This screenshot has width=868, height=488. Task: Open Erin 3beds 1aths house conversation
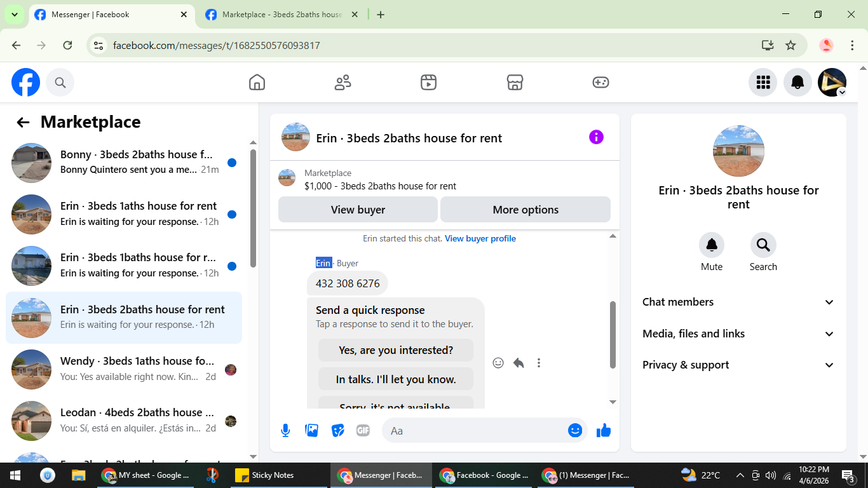tap(124, 214)
